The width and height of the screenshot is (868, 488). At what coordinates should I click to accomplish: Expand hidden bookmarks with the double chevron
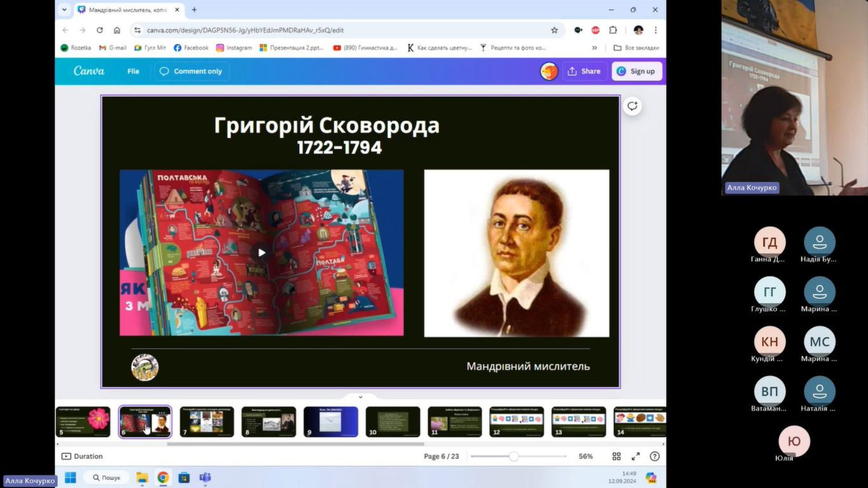tap(594, 48)
